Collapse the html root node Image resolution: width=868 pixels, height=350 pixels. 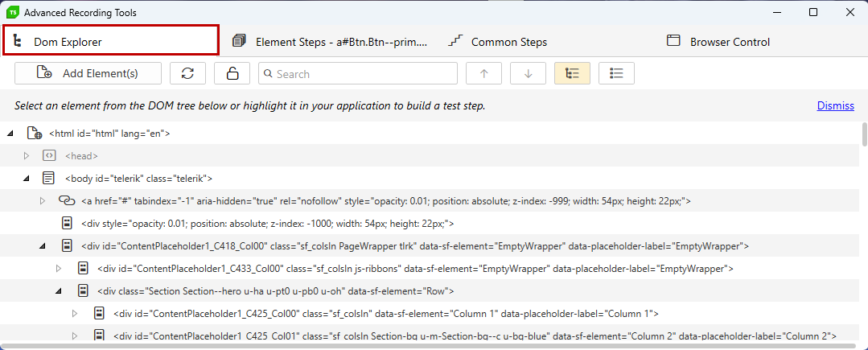click(10, 134)
